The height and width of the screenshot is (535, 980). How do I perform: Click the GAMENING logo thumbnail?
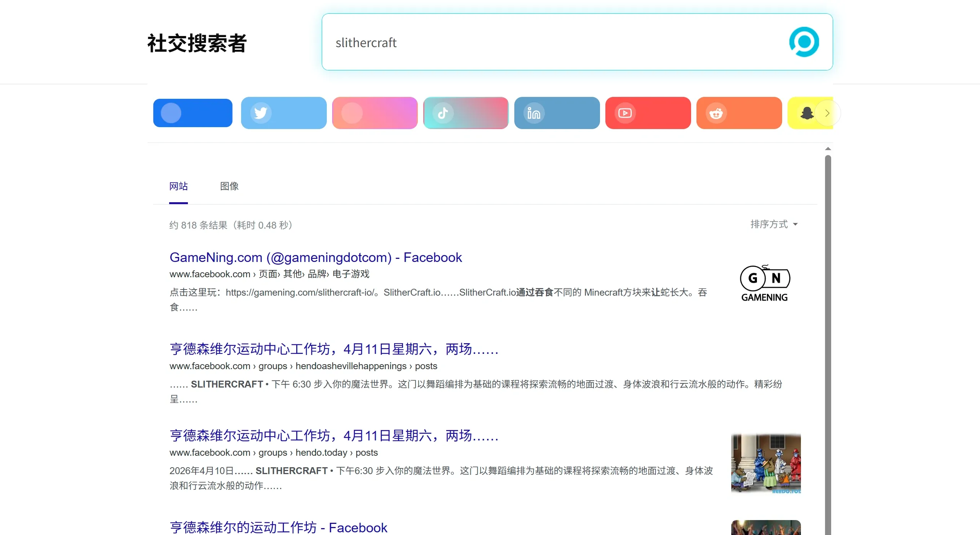(x=765, y=283)
